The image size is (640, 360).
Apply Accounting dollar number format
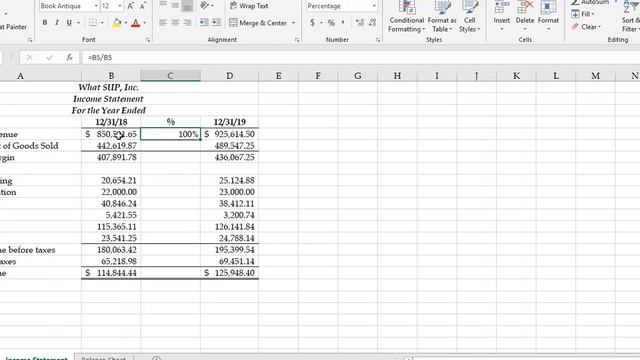[312, 23]
